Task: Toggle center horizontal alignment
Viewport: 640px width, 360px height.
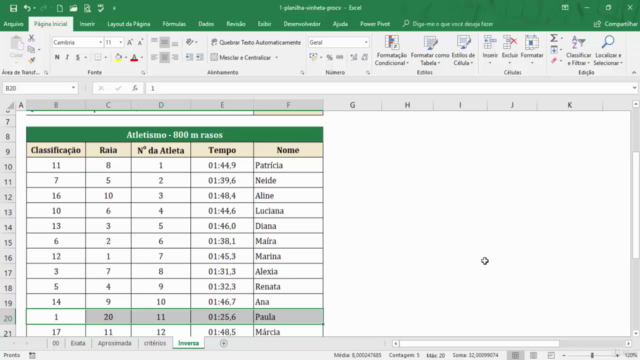Action: pyautogui.click(x=164, y=58)
